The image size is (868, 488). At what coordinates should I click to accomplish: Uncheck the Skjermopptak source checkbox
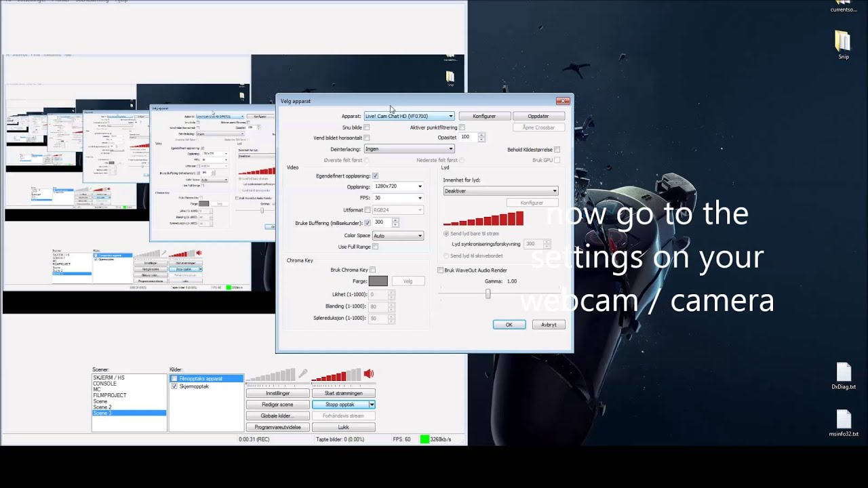pyautogui.click(x=174, y=386)
